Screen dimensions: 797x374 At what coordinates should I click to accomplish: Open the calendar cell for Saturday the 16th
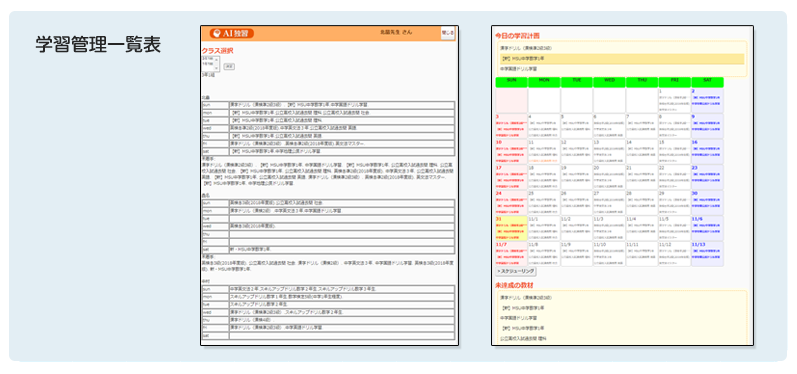click(x=707, y=151)
